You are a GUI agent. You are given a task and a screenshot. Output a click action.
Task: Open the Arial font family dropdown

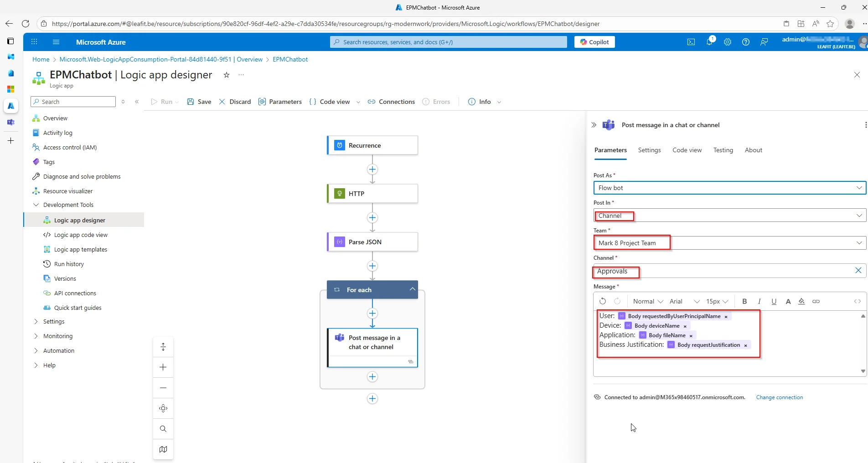(x=684, y=301)
